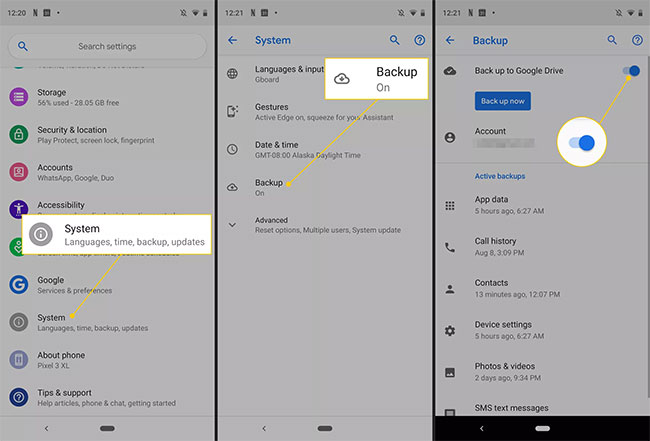Tap back navigation button in Settings screen
Image resolution: width=650 pixels, height=441 pixels.
pyautogui.click(x=46, y=428)
